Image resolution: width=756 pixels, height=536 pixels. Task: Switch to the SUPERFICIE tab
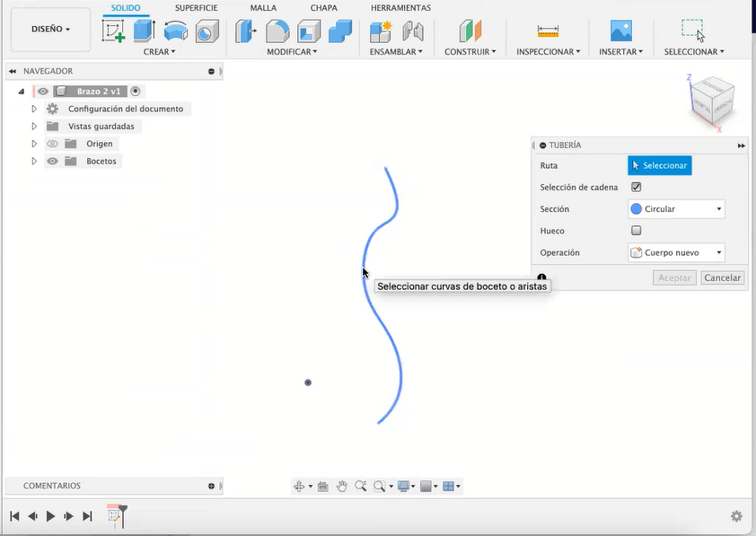pos(197,8)
